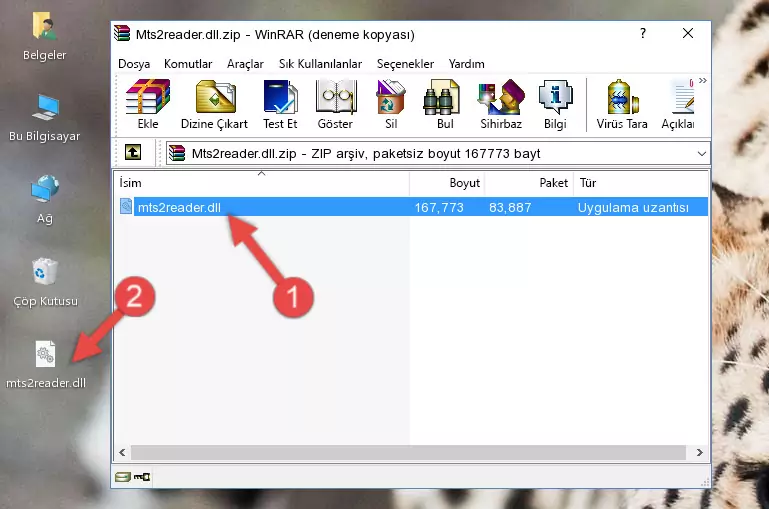Click packed value 83,887

pyautogui.click(x=510, y=207)
